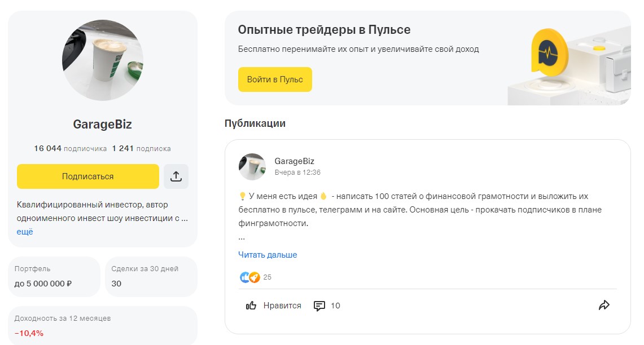The height and width of the screenshot is (345, 644).
Task: Click the Сделки за 30 дней card
Action: point(151,277)
